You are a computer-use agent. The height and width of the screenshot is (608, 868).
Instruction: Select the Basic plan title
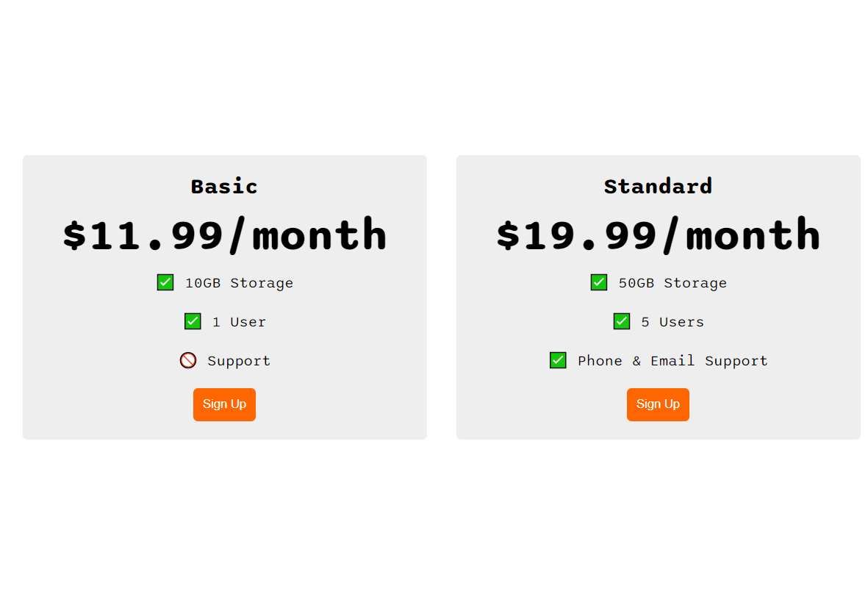pos(224,186)
